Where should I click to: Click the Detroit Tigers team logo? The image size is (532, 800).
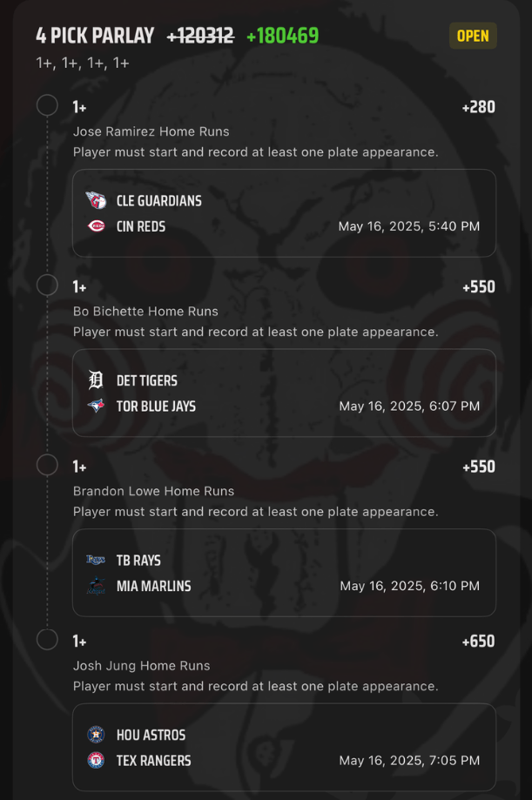pyautogui.click(x=96, y=380)
